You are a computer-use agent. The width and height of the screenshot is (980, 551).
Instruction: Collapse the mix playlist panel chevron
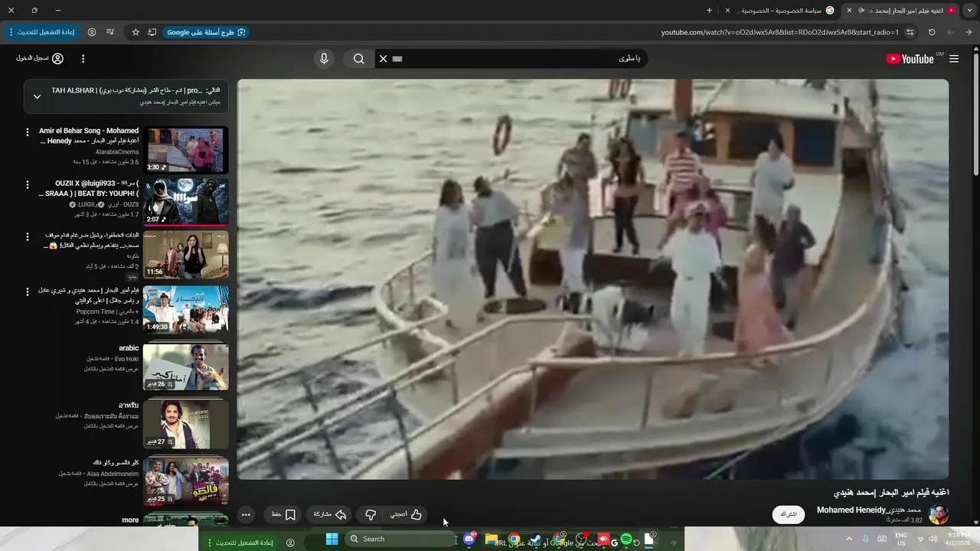(x=37, y=96)
